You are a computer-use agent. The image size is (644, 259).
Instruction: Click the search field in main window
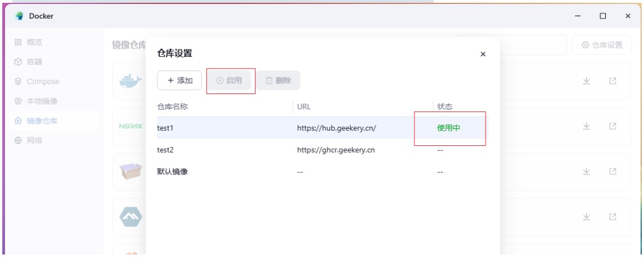[511, 45]
